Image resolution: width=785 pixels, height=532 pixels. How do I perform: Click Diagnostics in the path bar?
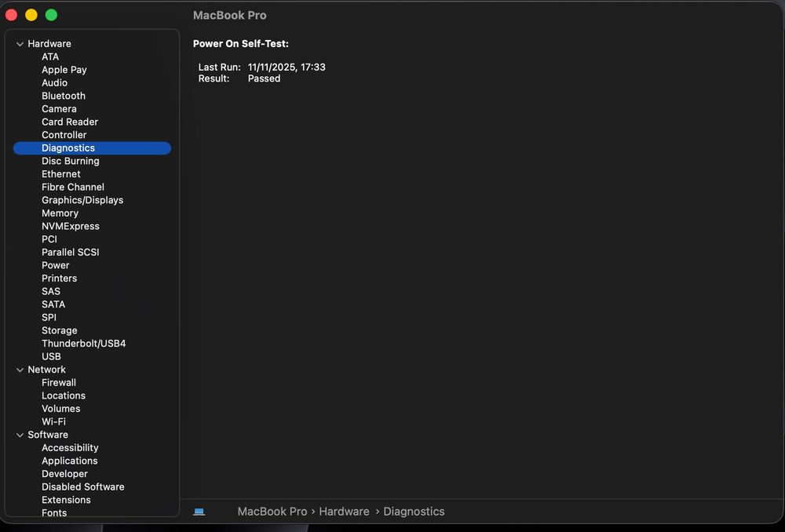click(414, 512)
